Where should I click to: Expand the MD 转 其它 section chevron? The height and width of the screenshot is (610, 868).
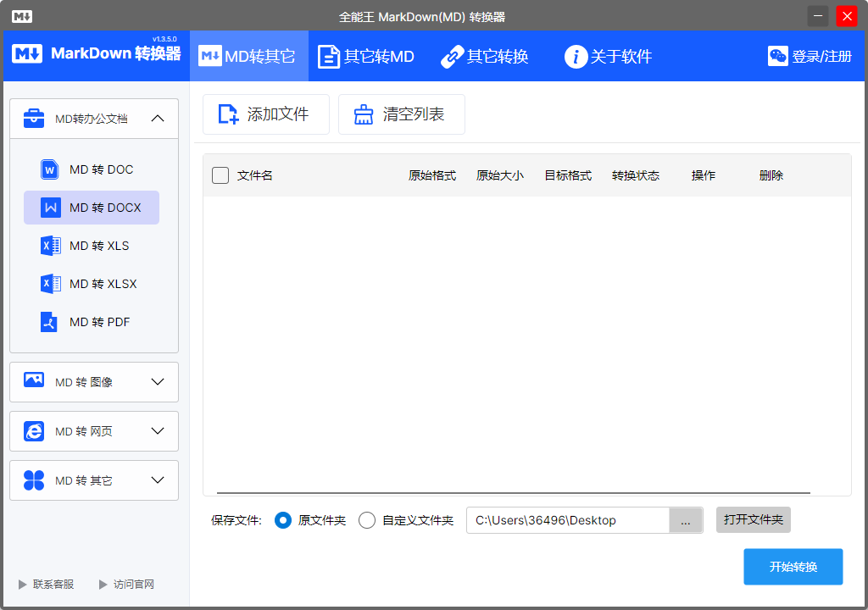coord(158,480)
